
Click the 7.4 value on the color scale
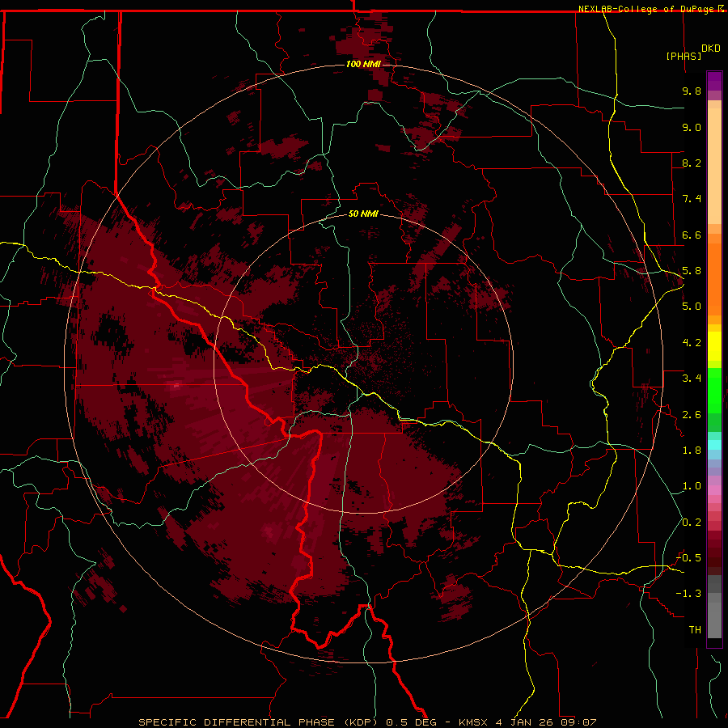692,199
